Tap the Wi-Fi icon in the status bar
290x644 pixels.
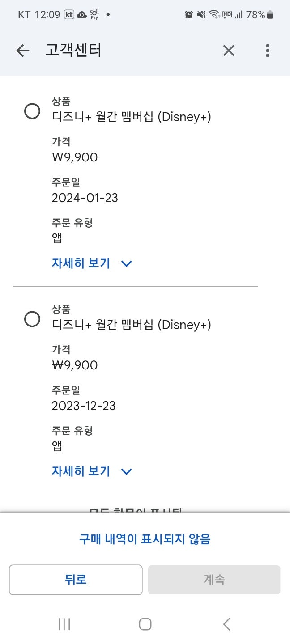click(x=214, y=15)
